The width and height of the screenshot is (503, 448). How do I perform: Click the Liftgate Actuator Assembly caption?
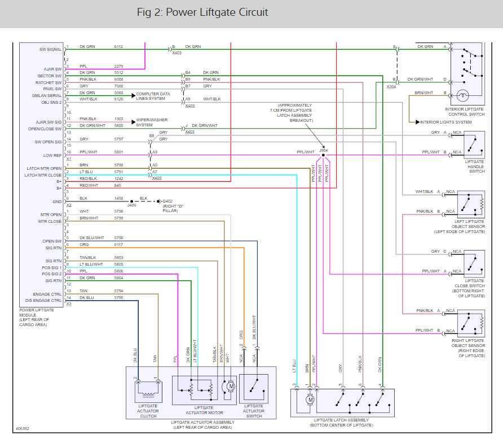coord(203,425)
